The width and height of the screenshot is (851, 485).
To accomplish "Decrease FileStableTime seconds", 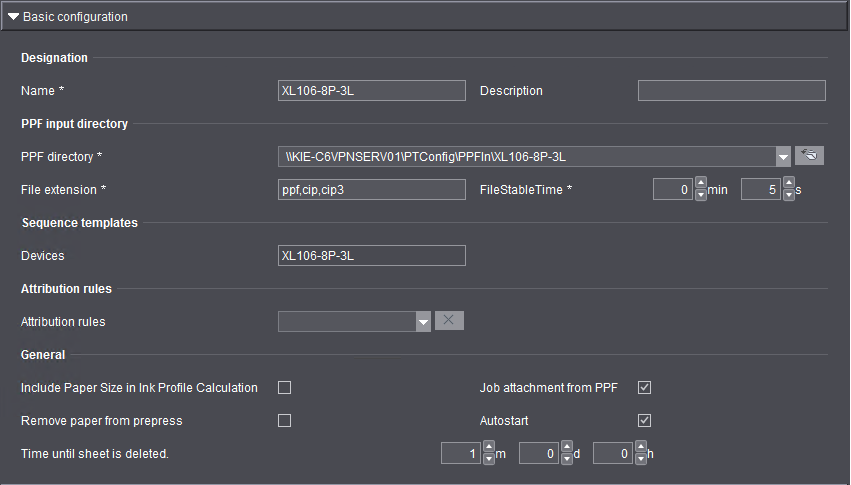I will tap(789, 195).
